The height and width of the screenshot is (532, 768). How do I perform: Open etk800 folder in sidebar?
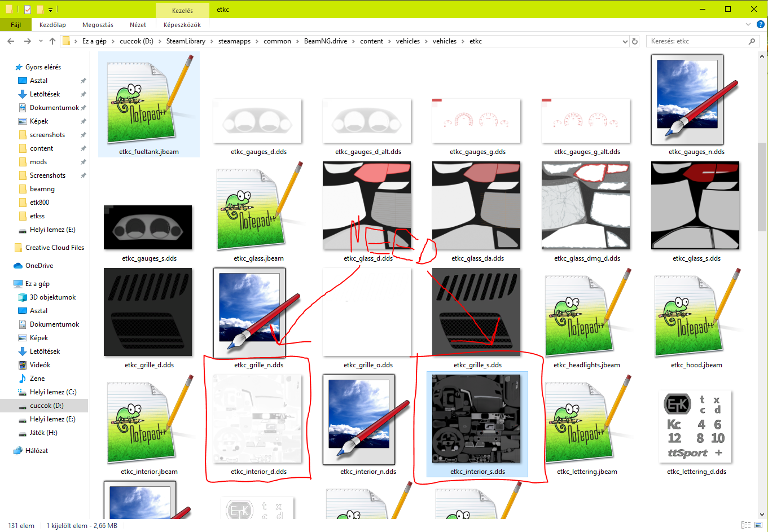40,203
